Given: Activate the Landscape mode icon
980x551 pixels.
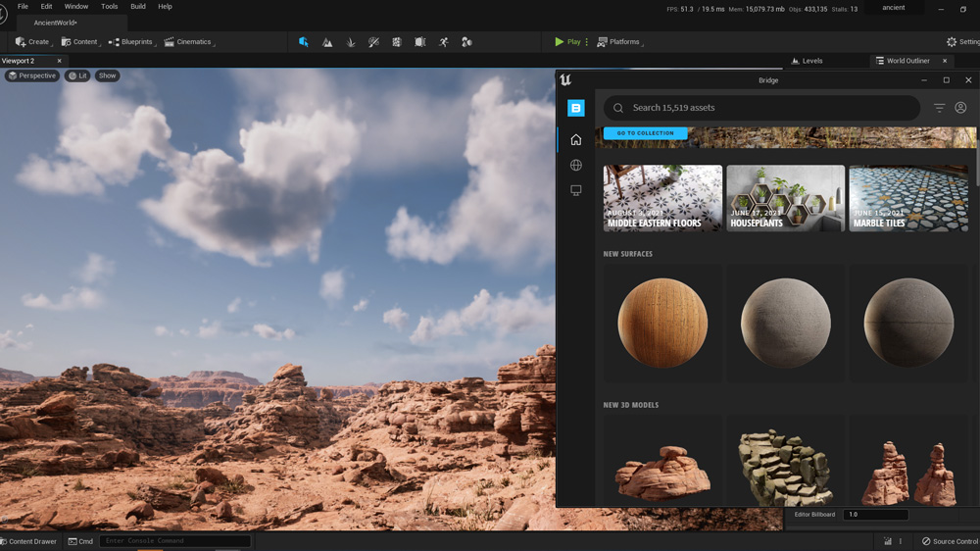Looking at the screenshot, I should (327, 42).
